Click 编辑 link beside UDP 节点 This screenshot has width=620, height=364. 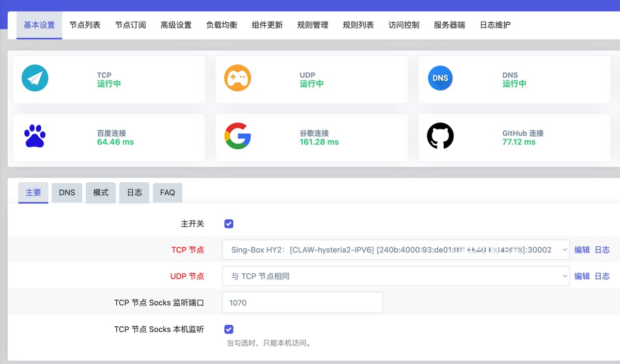[582, 276]
